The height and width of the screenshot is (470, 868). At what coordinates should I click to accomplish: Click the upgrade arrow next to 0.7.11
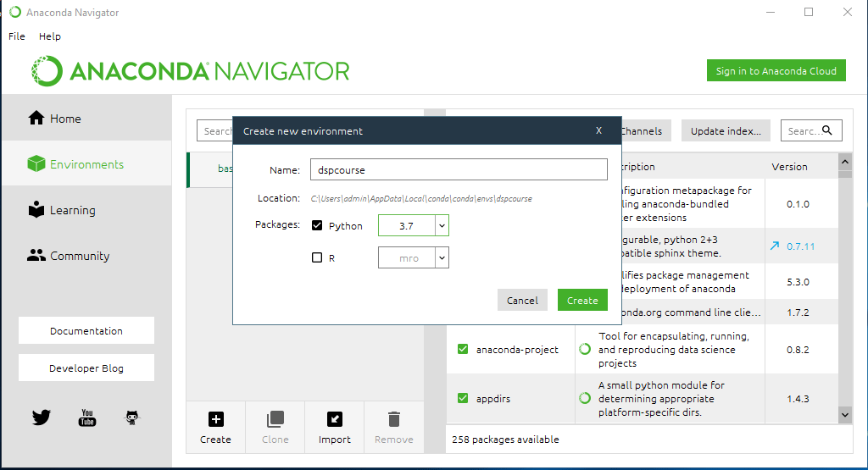click(775, 246)
